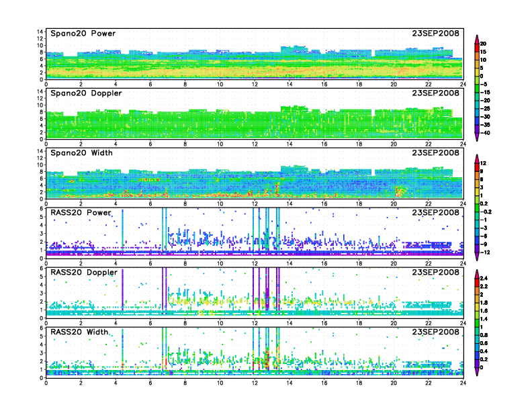Click the 15 label on the top colorbar
532x411 pixels.
[x=483, y=52]
